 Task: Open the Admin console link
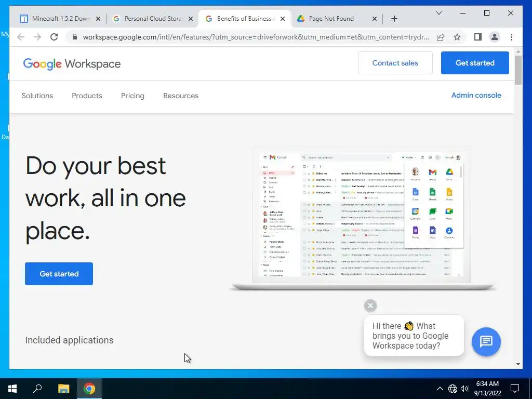point(476,96)
